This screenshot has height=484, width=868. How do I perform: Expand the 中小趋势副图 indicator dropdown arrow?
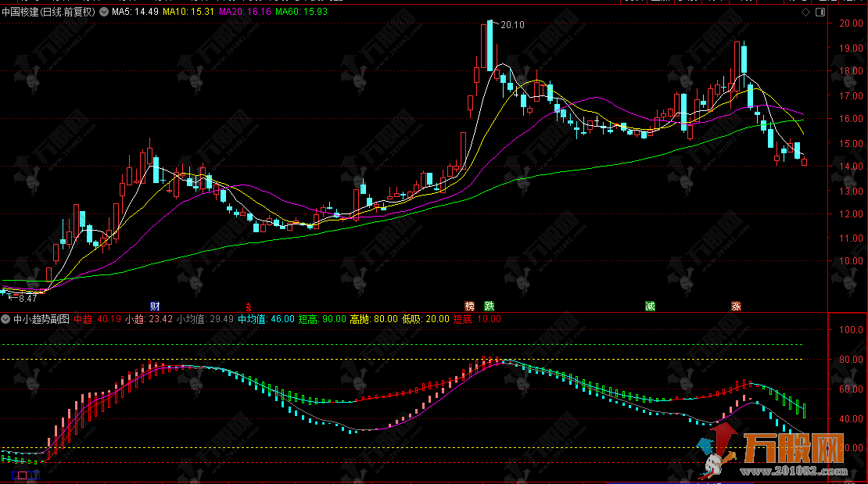click(x=6, y=318)
